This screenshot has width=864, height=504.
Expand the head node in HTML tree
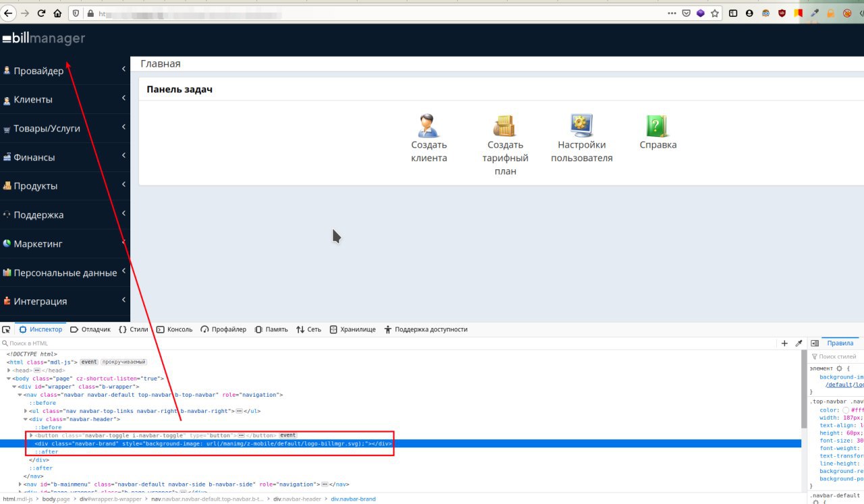tap(9, 370)
